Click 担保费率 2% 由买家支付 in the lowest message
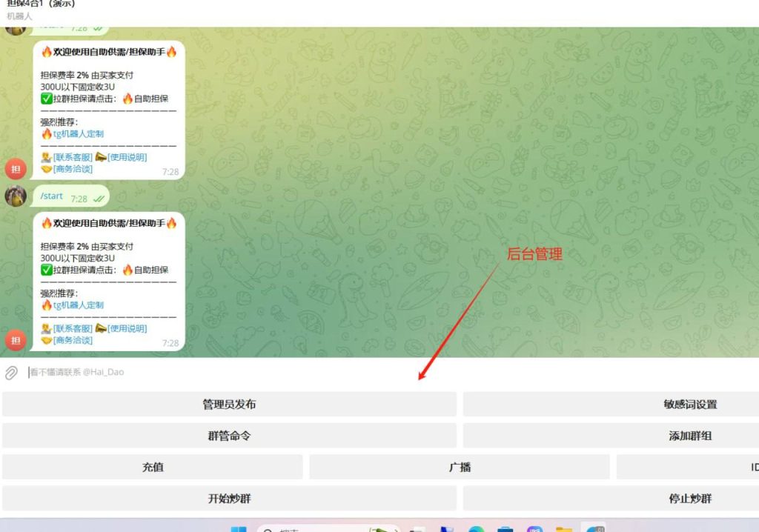Image resolution: width=759 pixels, height=532 pixels. [x=87, y=247]
